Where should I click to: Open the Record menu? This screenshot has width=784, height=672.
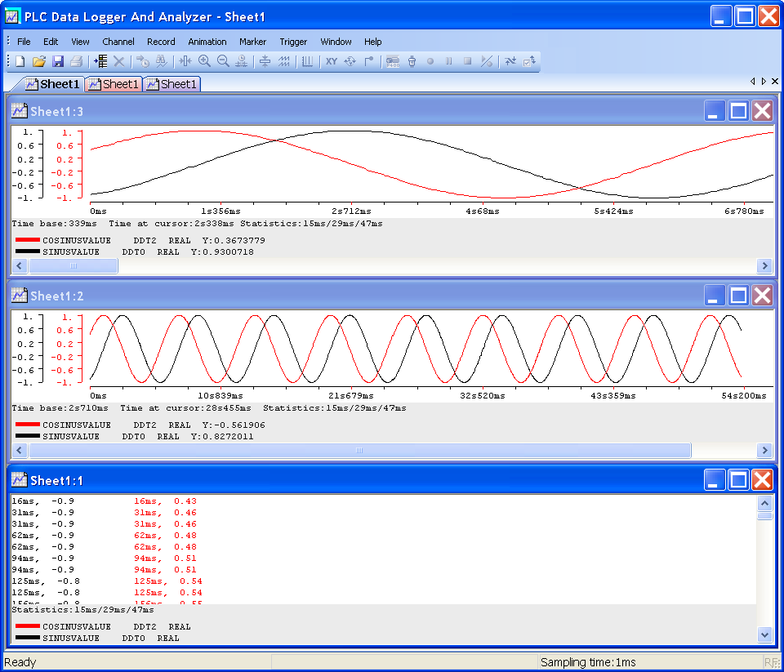[161, 42]
